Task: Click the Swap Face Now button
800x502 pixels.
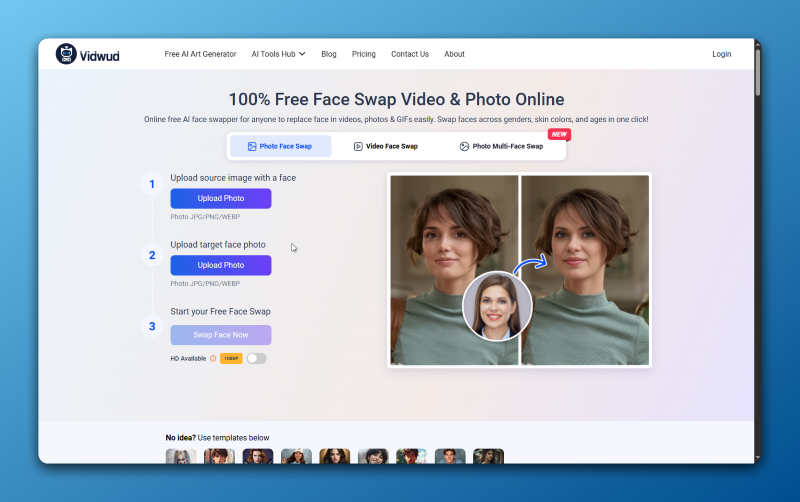Action: (221, 335)
